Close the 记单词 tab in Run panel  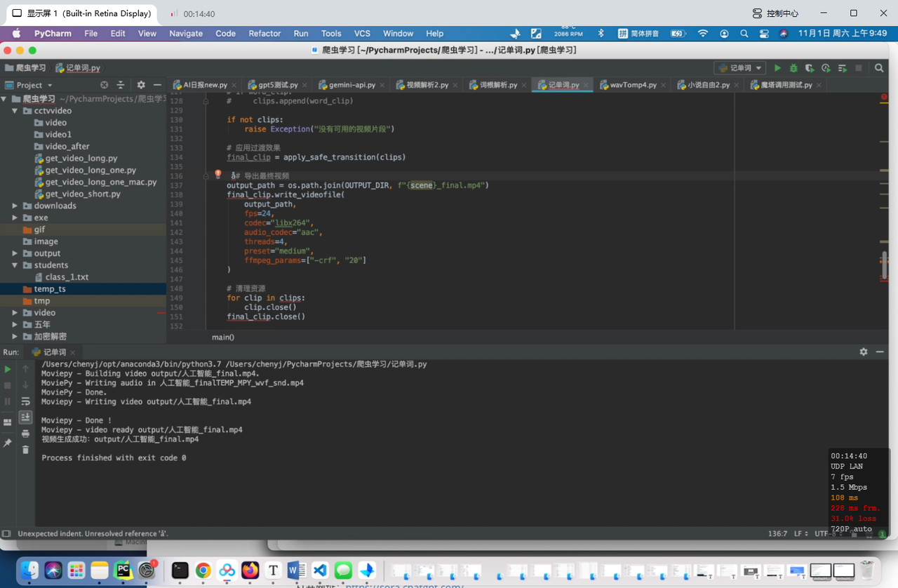[x=73, y=352]
